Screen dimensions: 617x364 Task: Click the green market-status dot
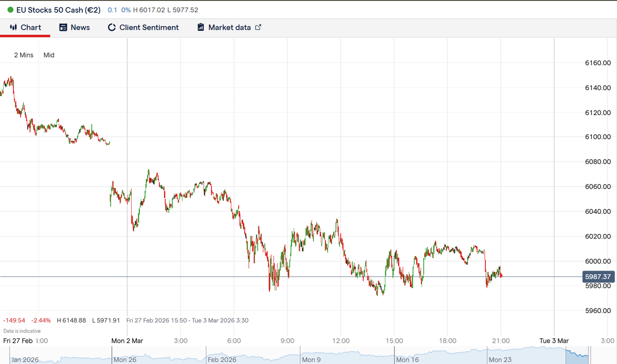click(9, 9)
